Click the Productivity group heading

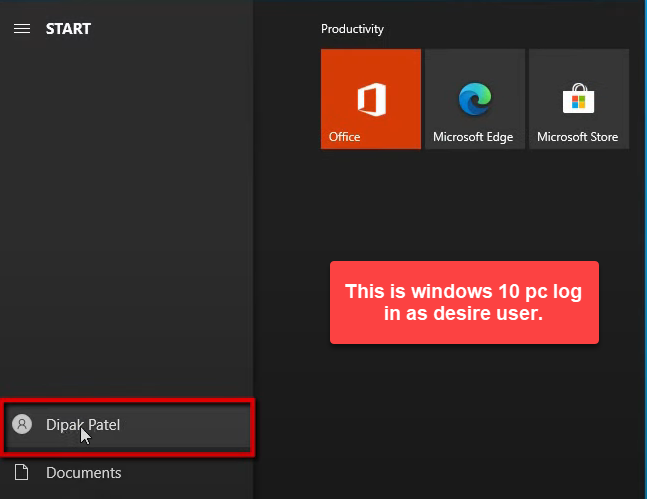(352, 29)
